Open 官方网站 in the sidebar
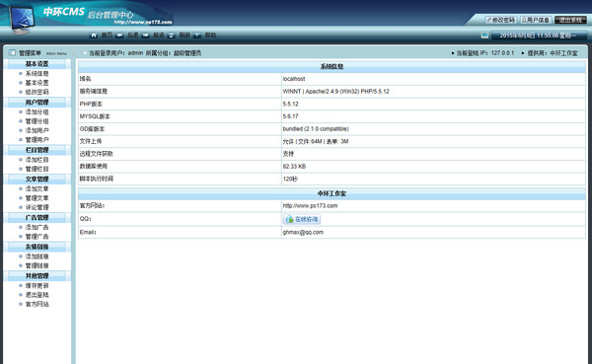592x364 pixels. click(x=37, y=304)
